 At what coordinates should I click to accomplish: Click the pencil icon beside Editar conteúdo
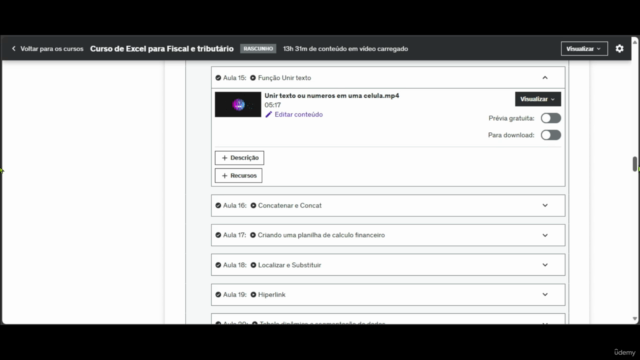[x=268, y=115]
